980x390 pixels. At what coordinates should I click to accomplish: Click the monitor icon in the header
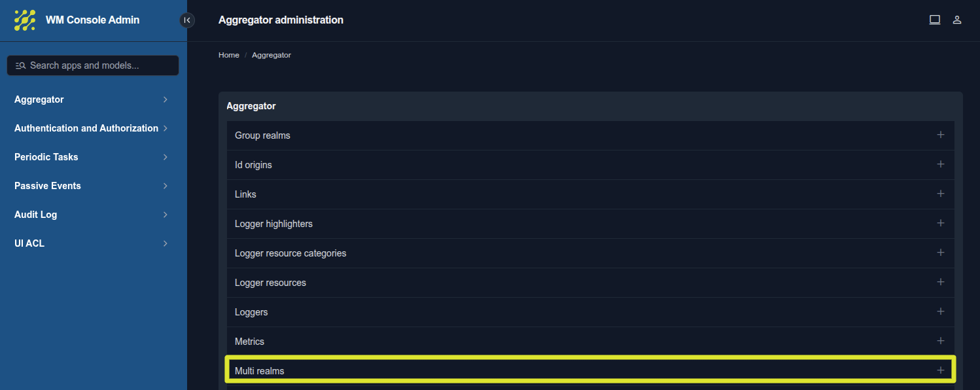coord(935,20)
